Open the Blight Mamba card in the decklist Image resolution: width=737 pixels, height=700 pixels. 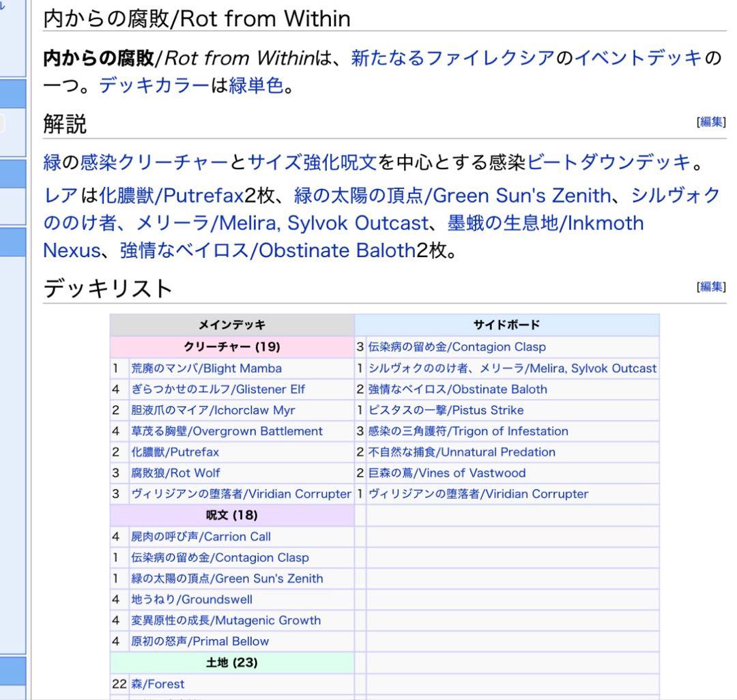coord(205,368)
